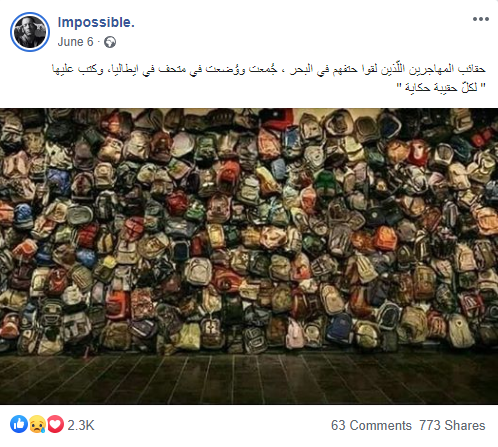Viewport: 498px width, 447px height.
Task: Click the red flag-like bag atop photo
Action: (x=276, y=119)
